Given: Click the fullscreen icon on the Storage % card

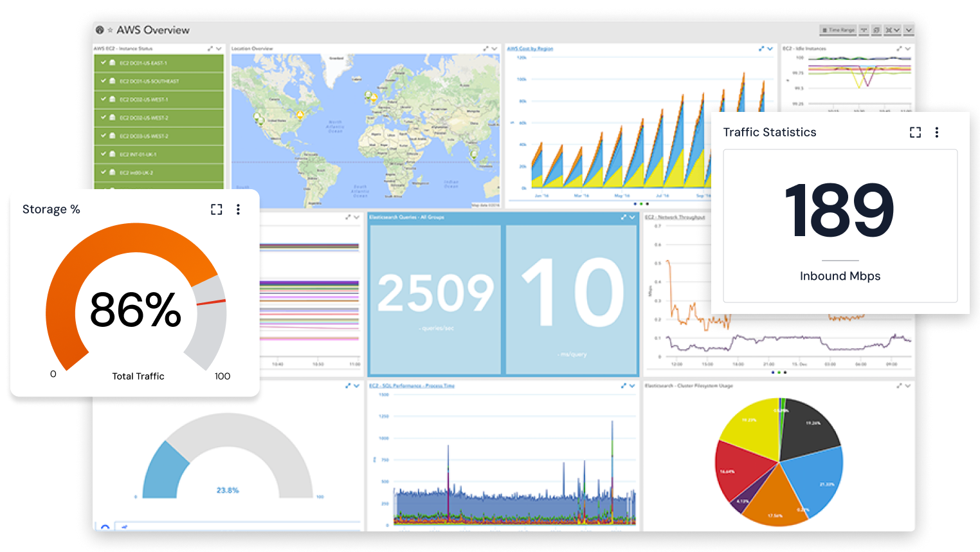Looking at the screenshot, I should (216, 209).
